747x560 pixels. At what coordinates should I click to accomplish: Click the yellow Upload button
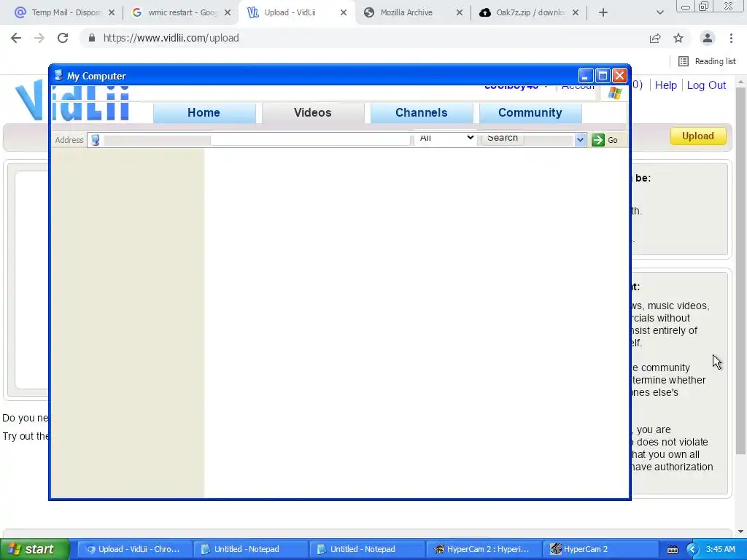[698, 136]
